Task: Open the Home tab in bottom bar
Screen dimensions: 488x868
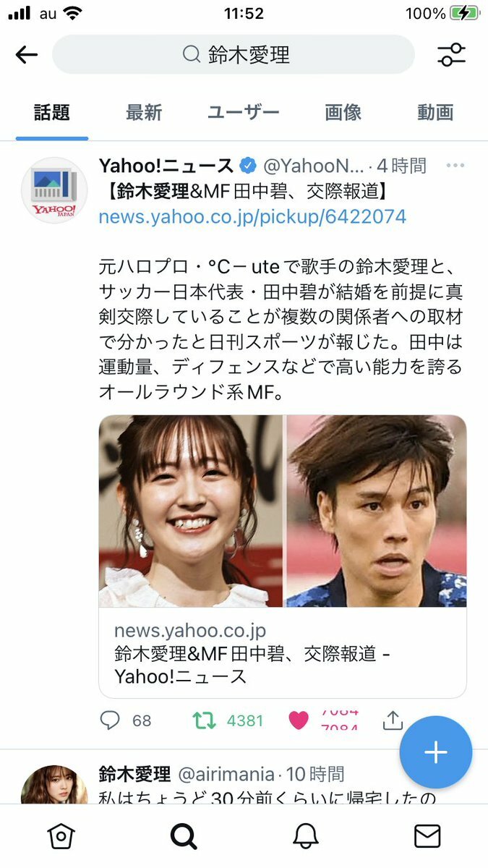Action: 61,836
